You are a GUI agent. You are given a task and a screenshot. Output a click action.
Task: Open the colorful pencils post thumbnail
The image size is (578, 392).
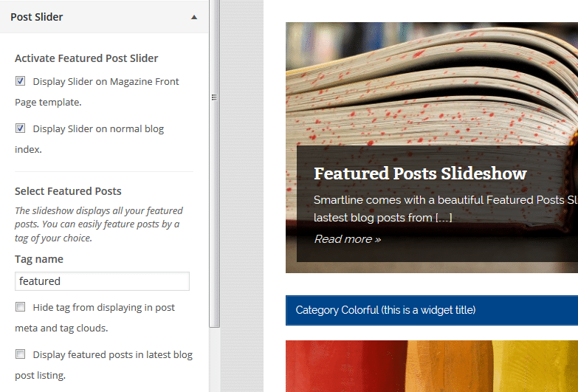[432, 366]
